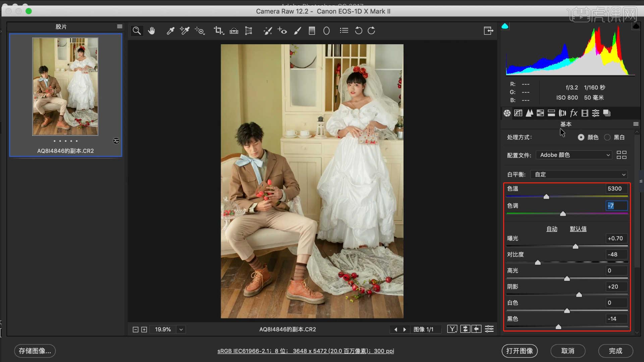Select 黑白 black and white radio button
The image size is (644, 362).
pos(607,137)
